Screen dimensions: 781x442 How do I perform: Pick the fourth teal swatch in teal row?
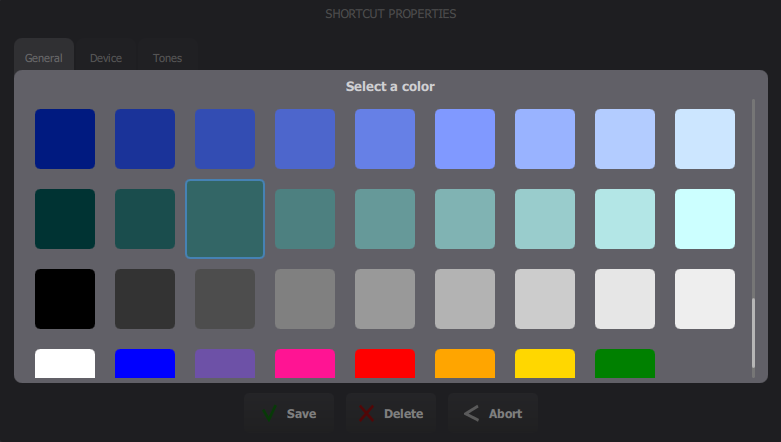[305, 219]
